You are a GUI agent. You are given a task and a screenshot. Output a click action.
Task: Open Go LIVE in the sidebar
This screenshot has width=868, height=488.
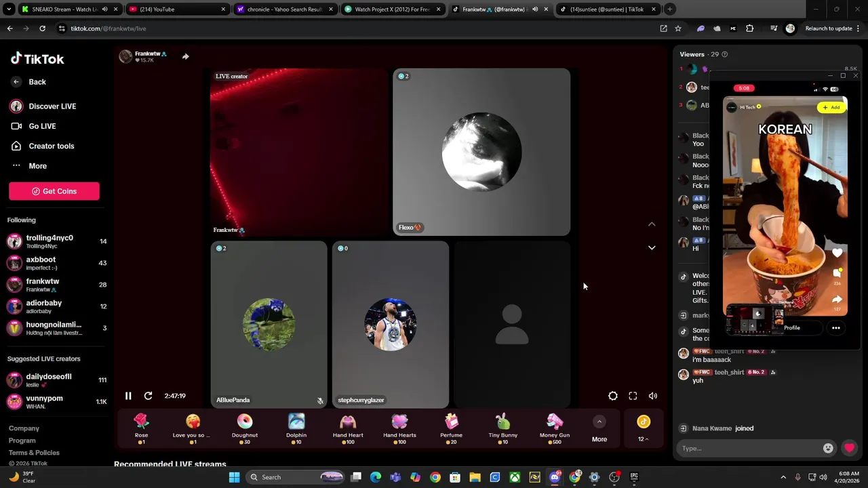pos(34,126)
